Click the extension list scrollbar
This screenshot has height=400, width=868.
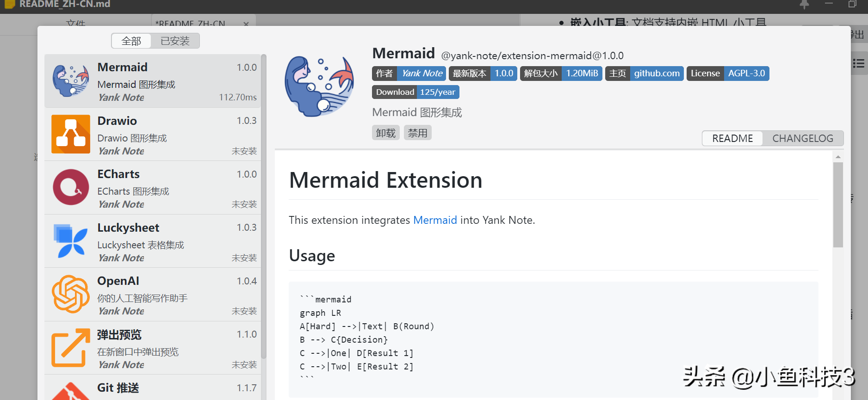(x=264, y=206)
